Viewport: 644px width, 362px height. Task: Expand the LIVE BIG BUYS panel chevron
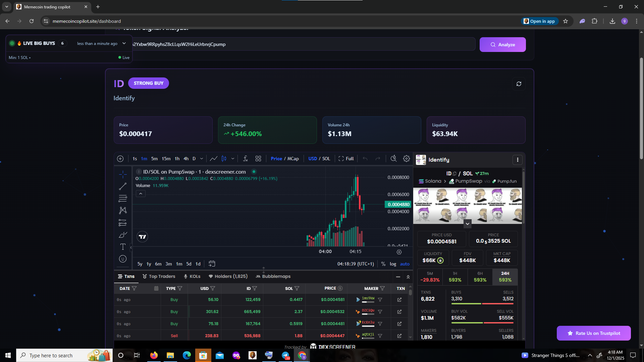coord(124,43)
